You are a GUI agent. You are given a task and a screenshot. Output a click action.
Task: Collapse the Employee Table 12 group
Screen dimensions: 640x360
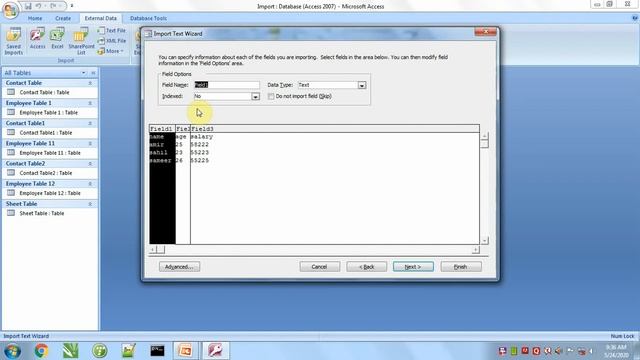90,184
